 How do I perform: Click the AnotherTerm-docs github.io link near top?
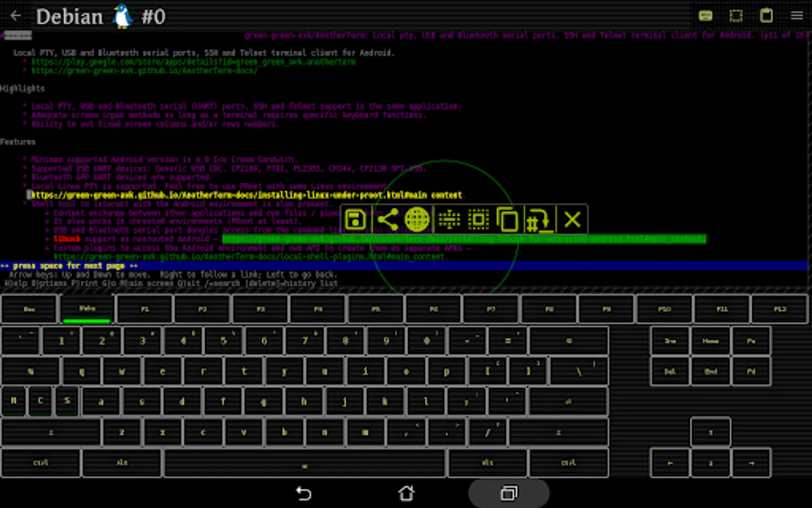tap(144, 71)
